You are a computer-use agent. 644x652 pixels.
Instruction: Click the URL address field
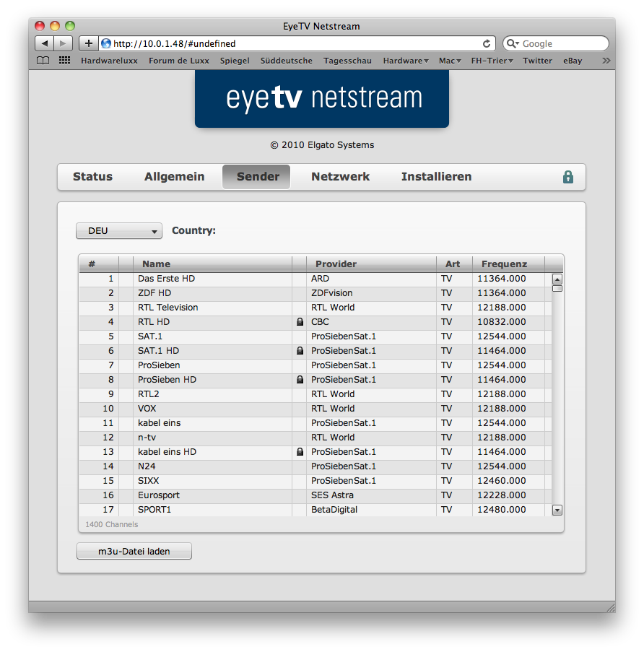tap(295, 43)
